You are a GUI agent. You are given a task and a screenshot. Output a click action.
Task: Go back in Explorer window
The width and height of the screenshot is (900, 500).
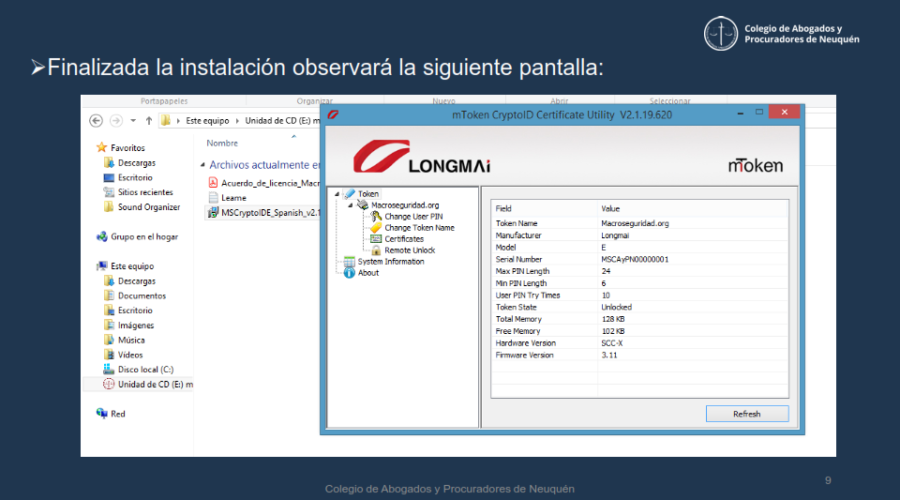(x=96, y=121)
